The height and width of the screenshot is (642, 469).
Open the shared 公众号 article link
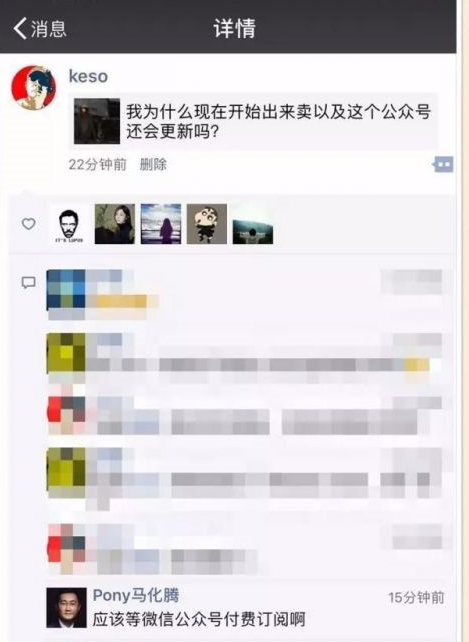[x=253, y=121]
